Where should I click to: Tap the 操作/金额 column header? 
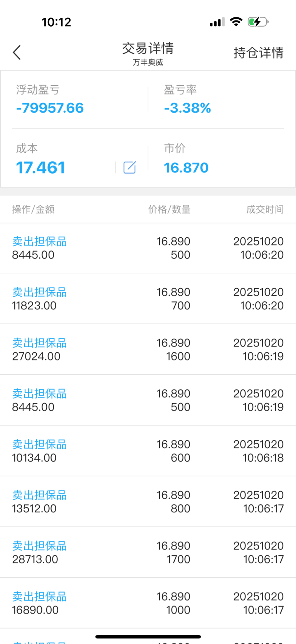tap(33, 209)
